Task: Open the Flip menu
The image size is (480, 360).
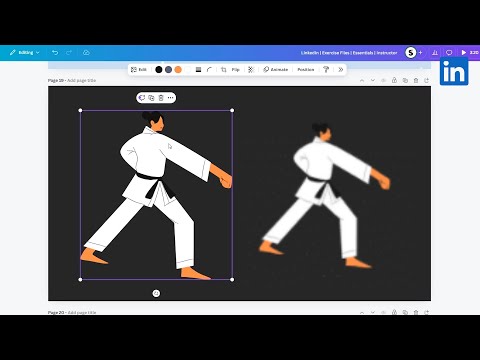Action: pos(236,69)
